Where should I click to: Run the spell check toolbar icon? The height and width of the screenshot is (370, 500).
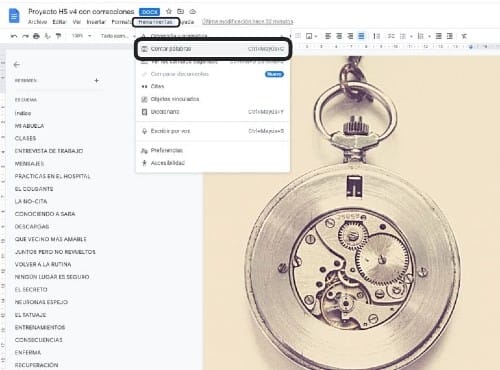47,36
